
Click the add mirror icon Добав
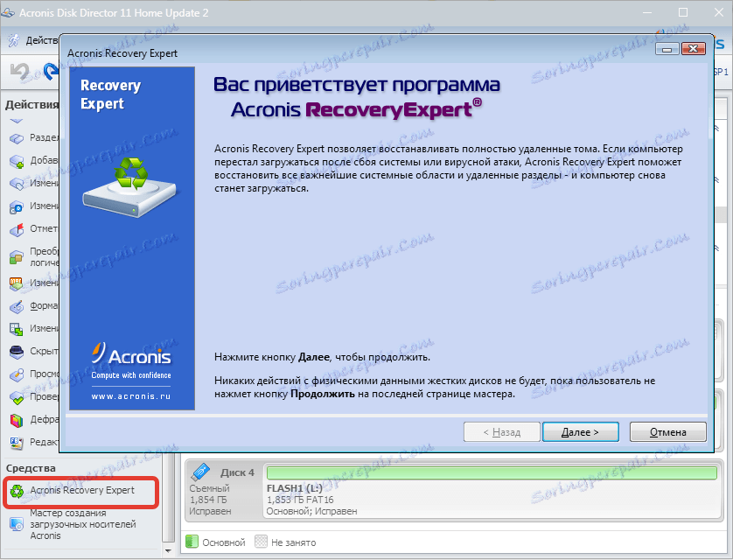[17, 161]
